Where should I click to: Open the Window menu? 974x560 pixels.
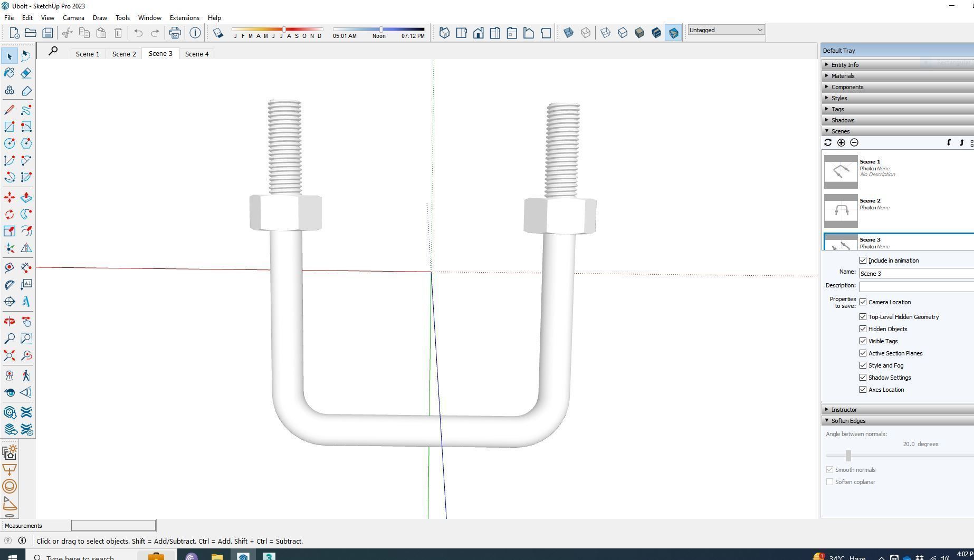[150, 18]
